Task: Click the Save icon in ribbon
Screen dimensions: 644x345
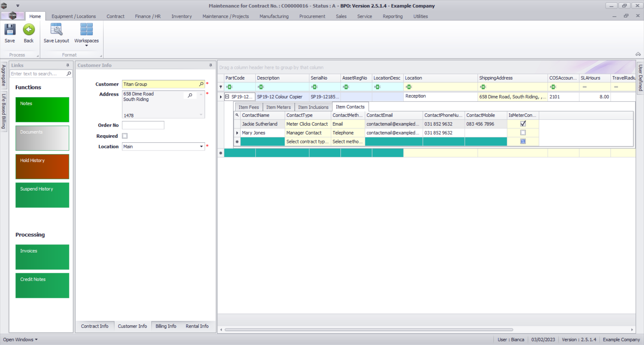Action: click(10, 30)
